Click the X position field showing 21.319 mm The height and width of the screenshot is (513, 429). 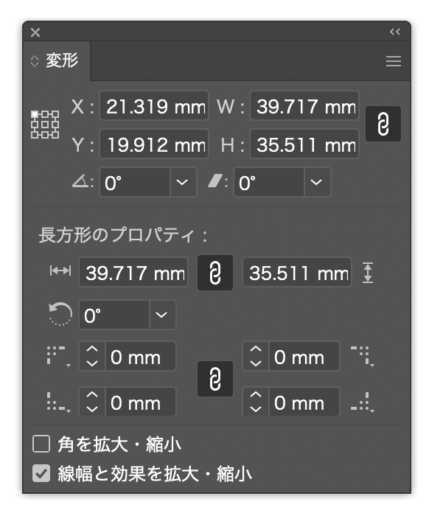[x=154, y=106]
